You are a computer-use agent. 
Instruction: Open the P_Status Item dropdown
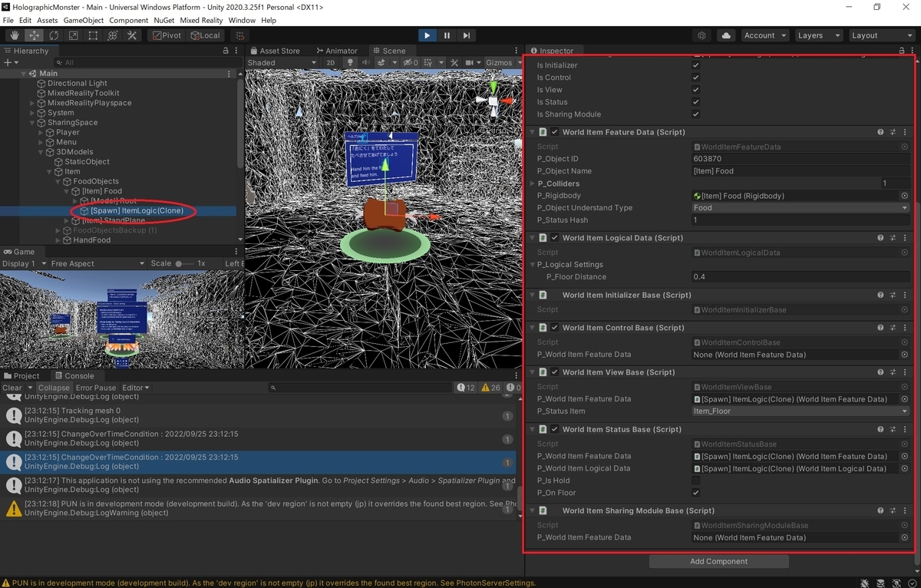pyautogui.click(x=801, y=411)
